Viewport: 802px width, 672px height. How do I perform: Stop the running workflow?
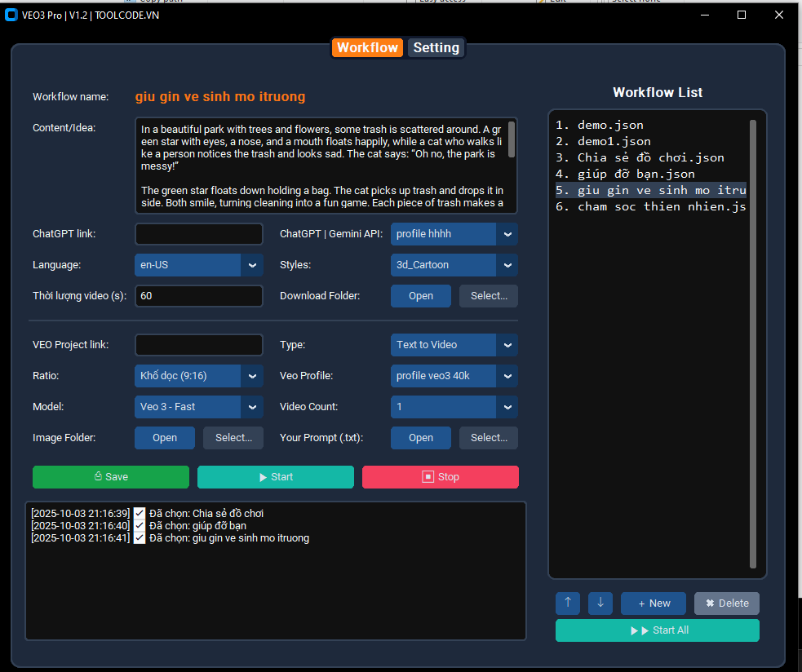[x=441, y=476]
